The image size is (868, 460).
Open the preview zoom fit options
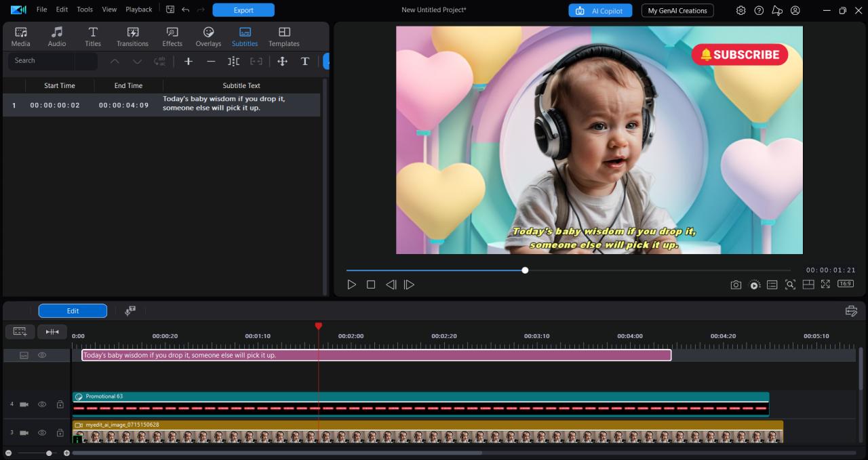pos(790,285)
